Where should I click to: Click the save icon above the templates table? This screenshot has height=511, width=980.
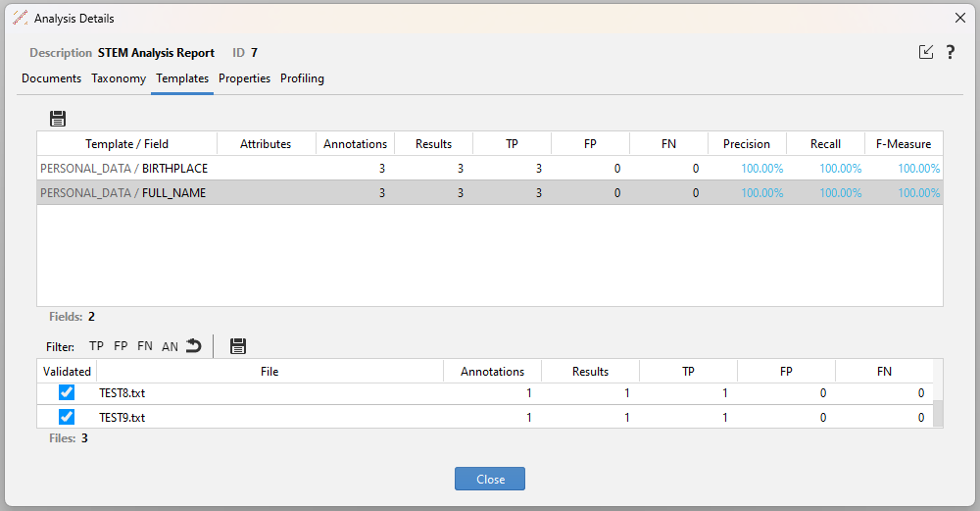click(x=58, y=119)
